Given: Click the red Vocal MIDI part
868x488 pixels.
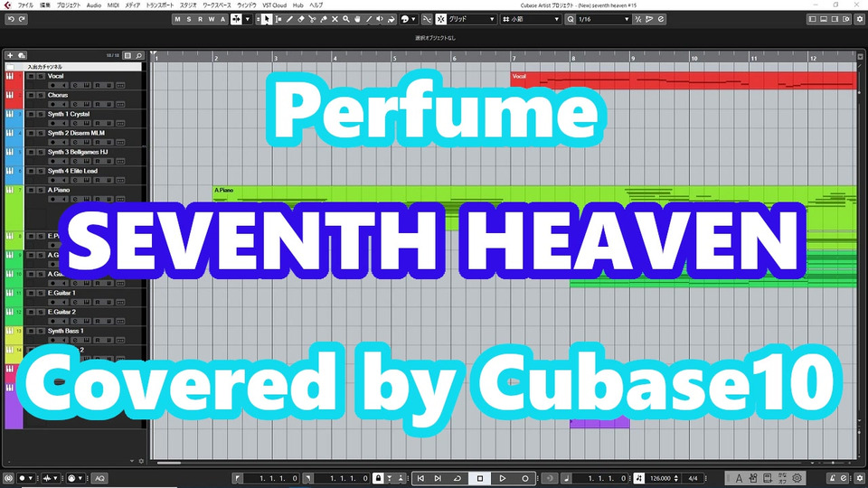Looking at the screenshot, I should [x=684, y=80].
